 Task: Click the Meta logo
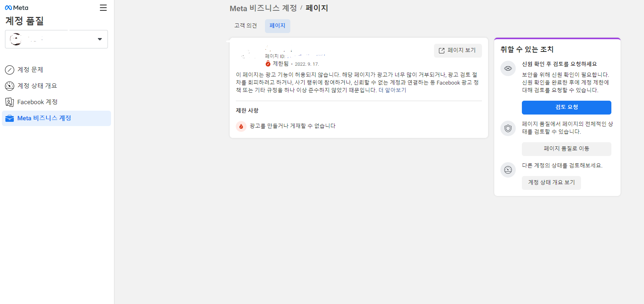point(17,8)
